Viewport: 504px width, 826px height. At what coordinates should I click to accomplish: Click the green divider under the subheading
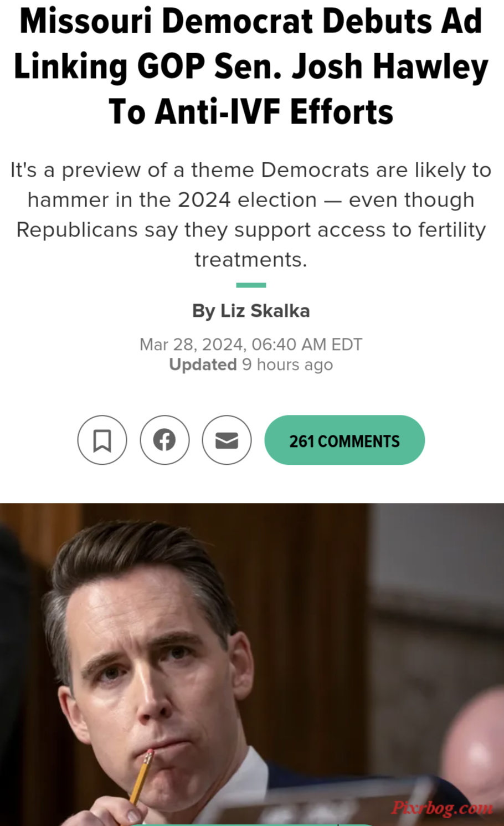pos(251,285)
